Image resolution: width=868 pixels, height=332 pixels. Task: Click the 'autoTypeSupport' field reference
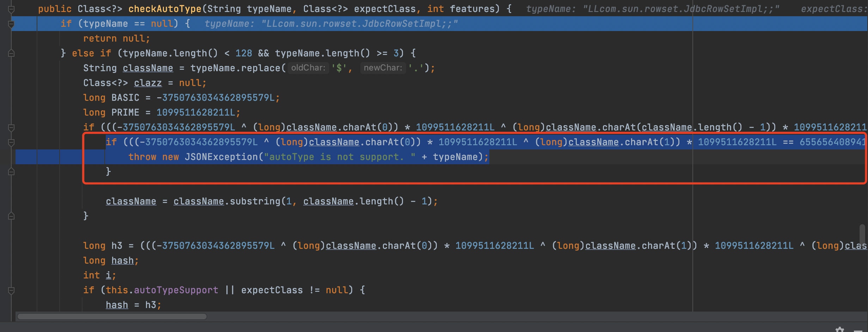coord(176,290)
